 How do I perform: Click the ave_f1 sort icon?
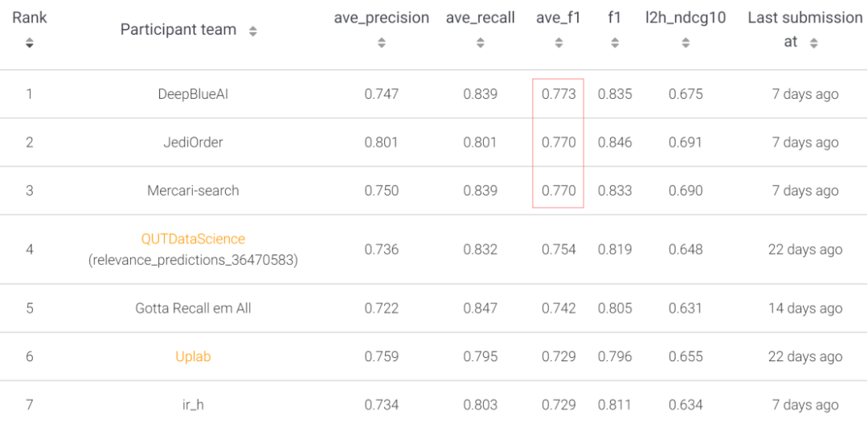click(559, 43)
